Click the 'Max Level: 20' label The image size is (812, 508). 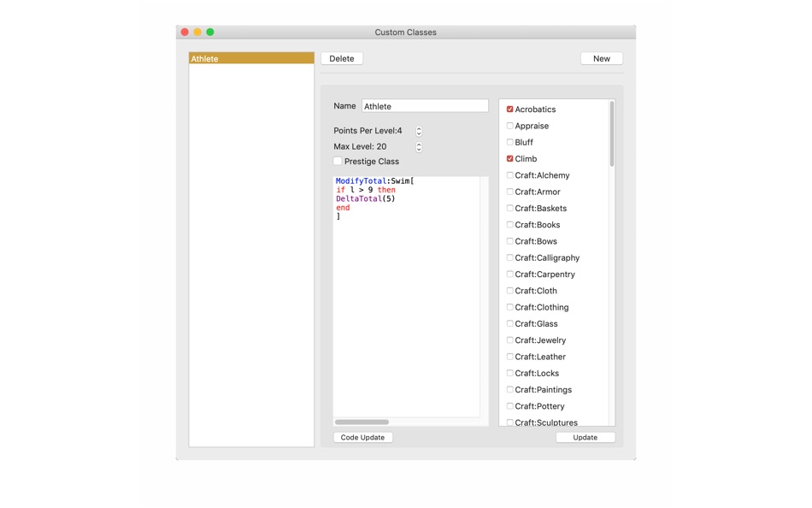coord(360,147)
